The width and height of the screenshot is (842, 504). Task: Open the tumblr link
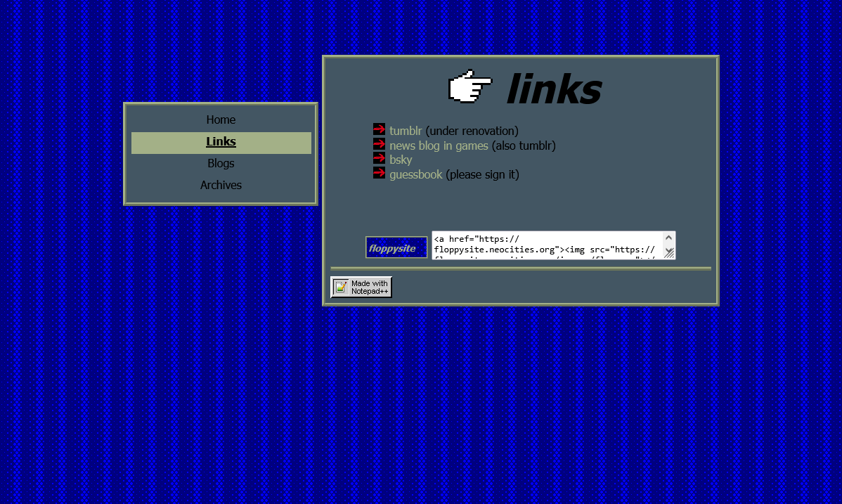[406, 131]
